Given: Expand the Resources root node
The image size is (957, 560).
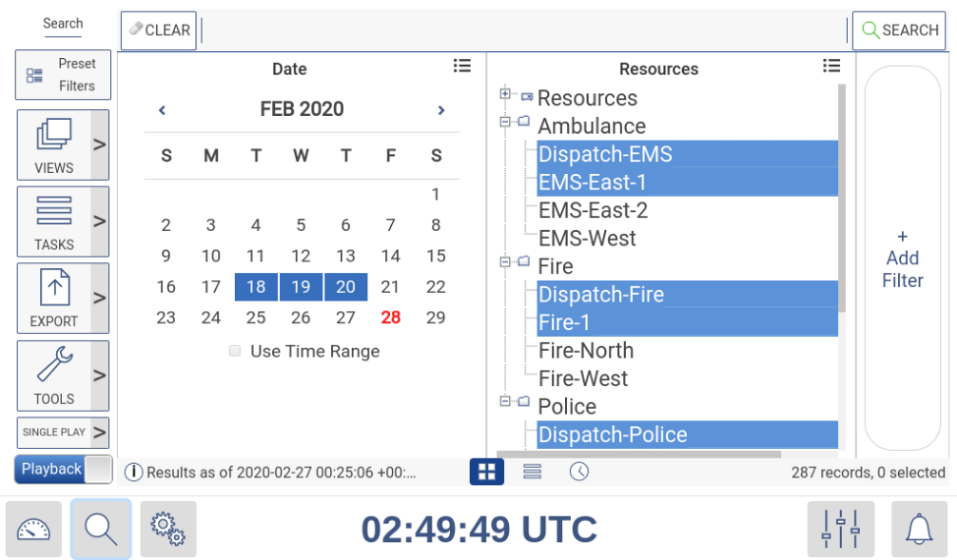Looking at the screenshot, I should (505, 94).
